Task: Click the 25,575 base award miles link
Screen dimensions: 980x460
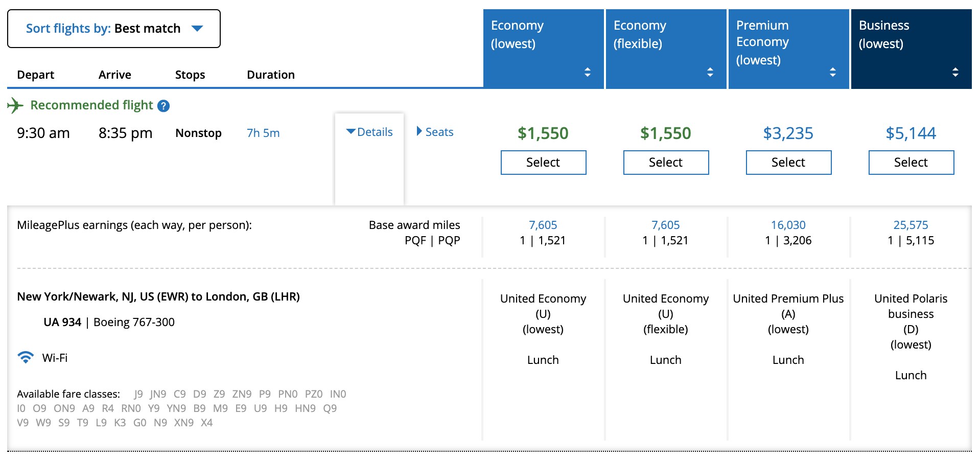Action: (911, 225)
